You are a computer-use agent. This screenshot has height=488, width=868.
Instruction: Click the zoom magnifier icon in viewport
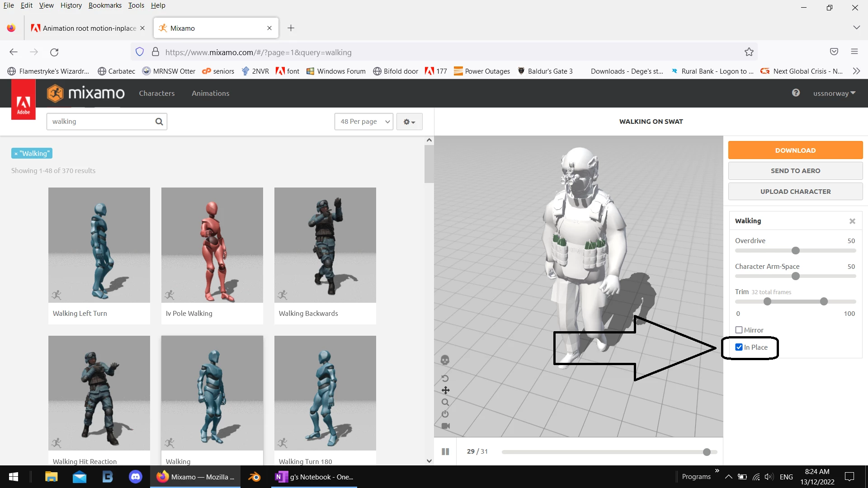[445, 402]
